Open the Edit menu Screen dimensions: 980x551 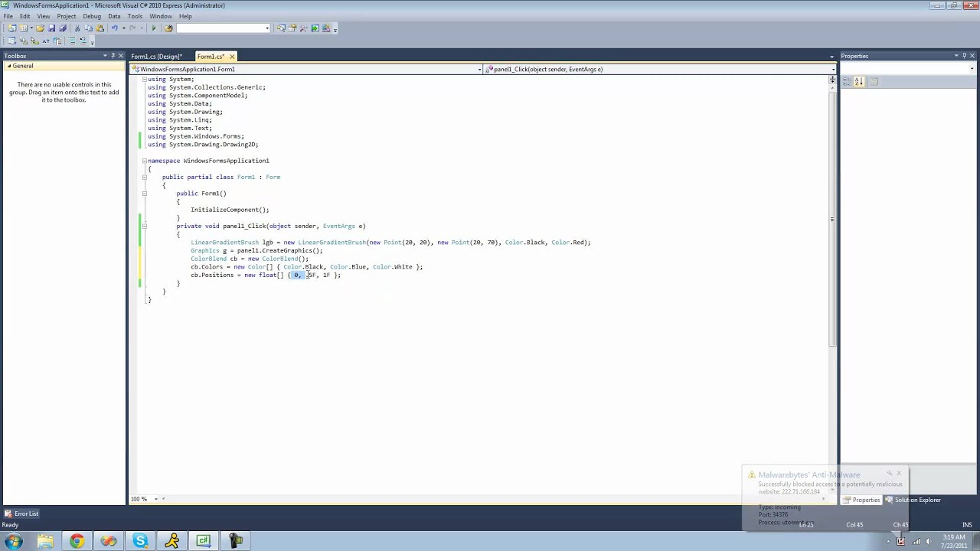point(25,16)
